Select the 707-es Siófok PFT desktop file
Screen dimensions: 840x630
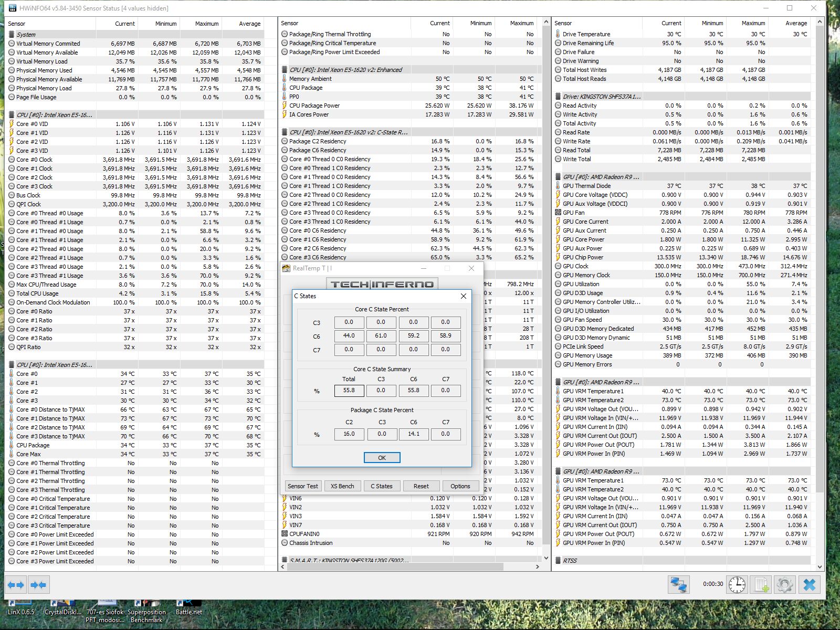pyautogui.click(x=105, y=612)
